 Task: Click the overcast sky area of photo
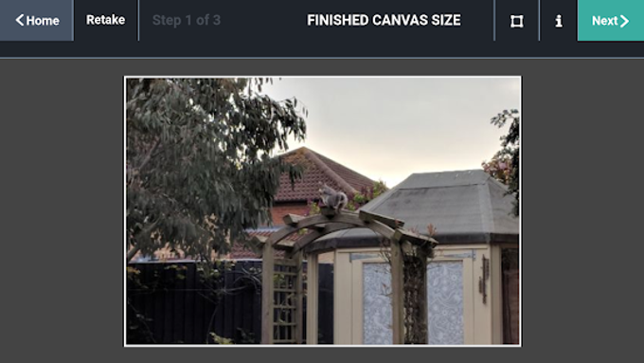click(394, 123)
